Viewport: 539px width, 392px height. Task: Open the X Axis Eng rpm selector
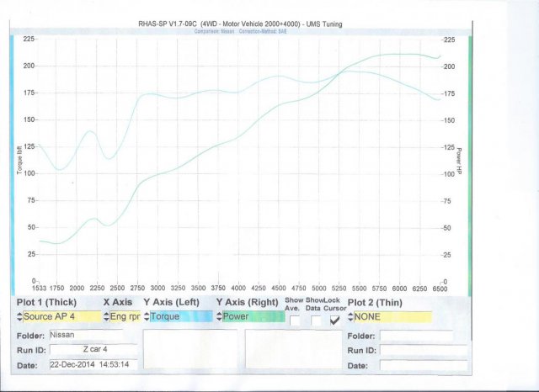pos(124,317)
